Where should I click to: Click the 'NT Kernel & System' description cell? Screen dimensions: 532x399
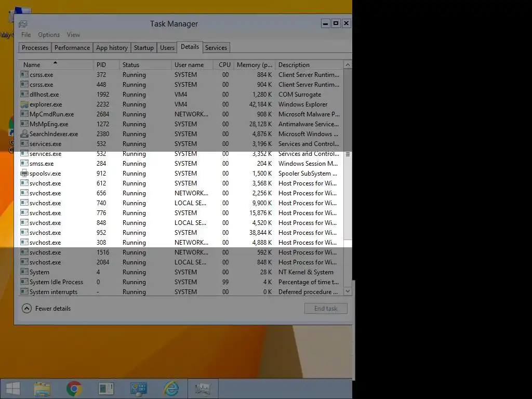tap(305, 272)
